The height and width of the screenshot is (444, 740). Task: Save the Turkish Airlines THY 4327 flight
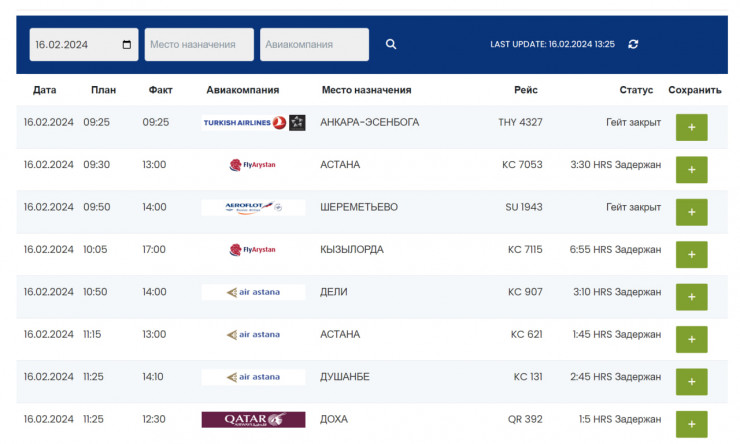[x=691, y=127]
